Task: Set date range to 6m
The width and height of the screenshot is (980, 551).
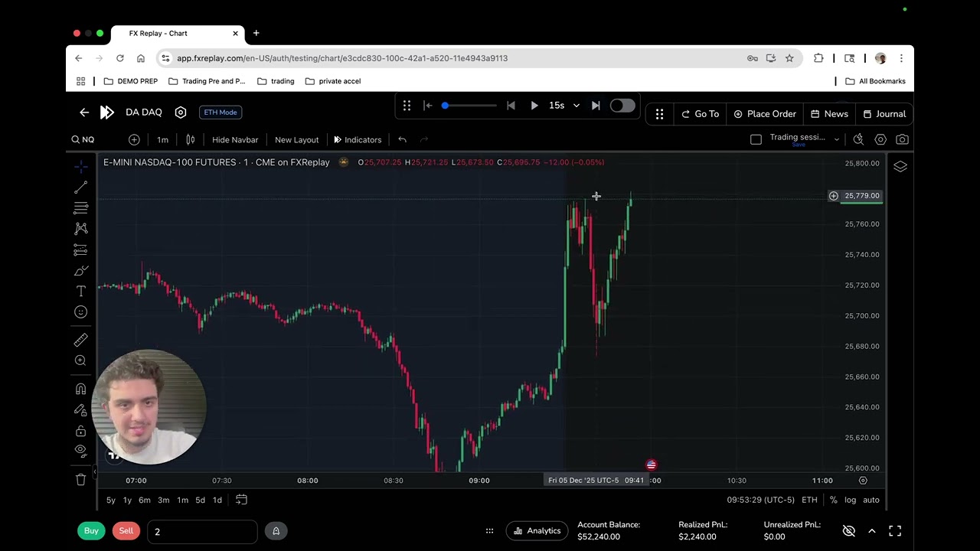Action: tap(145, 500)
